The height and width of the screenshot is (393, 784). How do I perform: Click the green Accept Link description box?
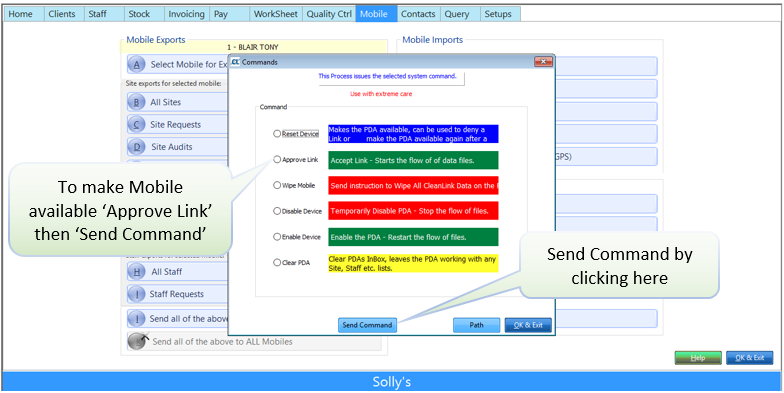[414, 160]
